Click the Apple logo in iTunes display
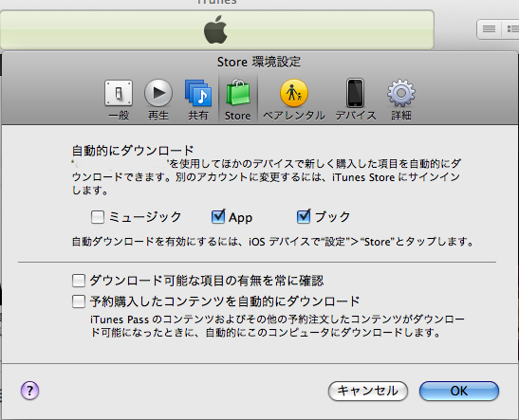The image size is (519, 420). point(215,29)
